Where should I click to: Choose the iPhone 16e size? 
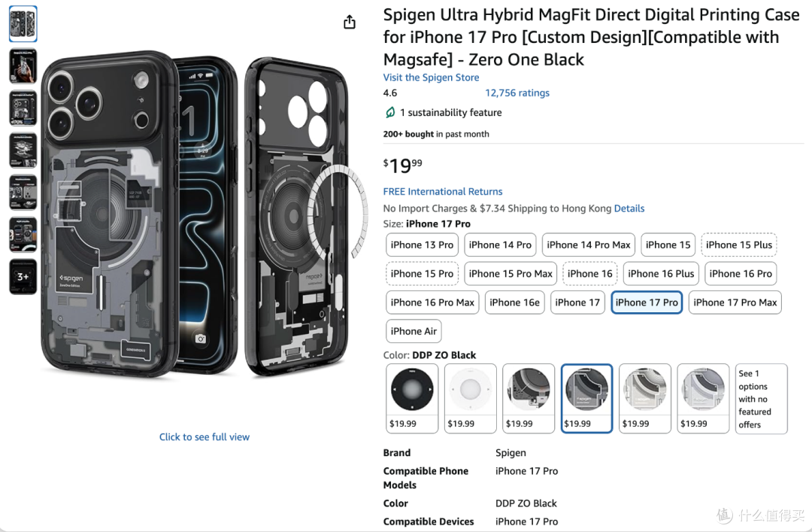tap(514, 302)
